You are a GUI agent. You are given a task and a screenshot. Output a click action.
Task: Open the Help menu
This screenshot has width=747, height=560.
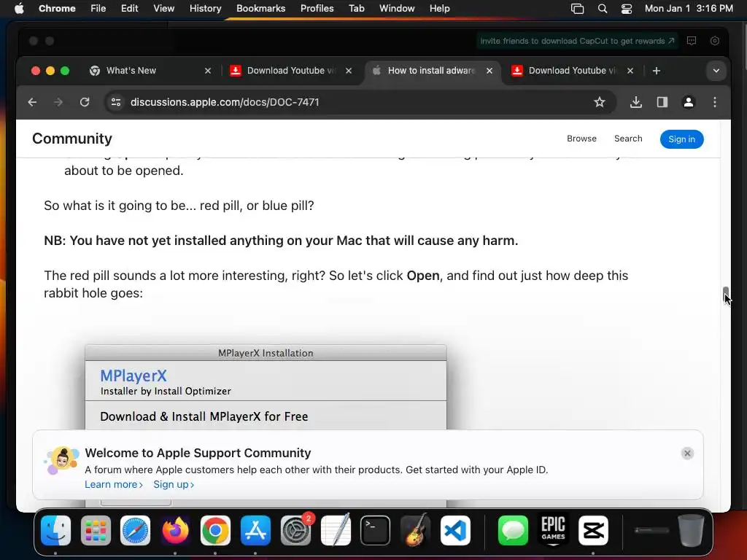[439, 9]
